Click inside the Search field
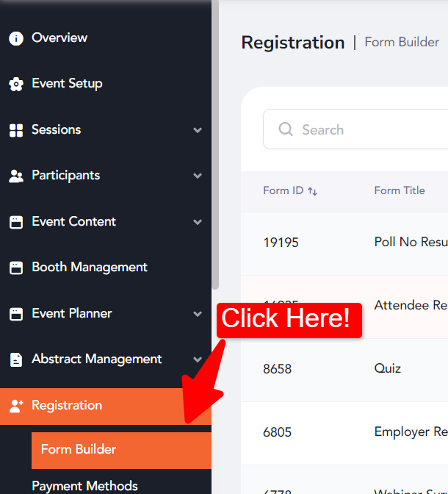 click(x=355, y=129)
